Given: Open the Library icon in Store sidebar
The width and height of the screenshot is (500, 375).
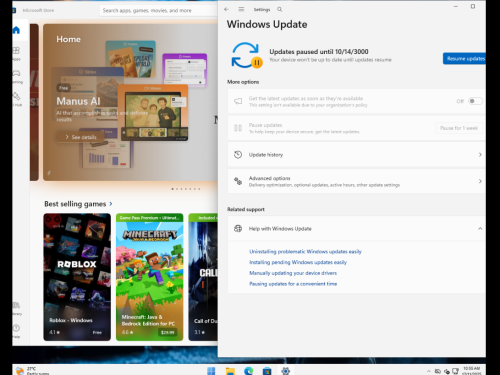Looking at the screenshot, I should (x=16, y=308).
